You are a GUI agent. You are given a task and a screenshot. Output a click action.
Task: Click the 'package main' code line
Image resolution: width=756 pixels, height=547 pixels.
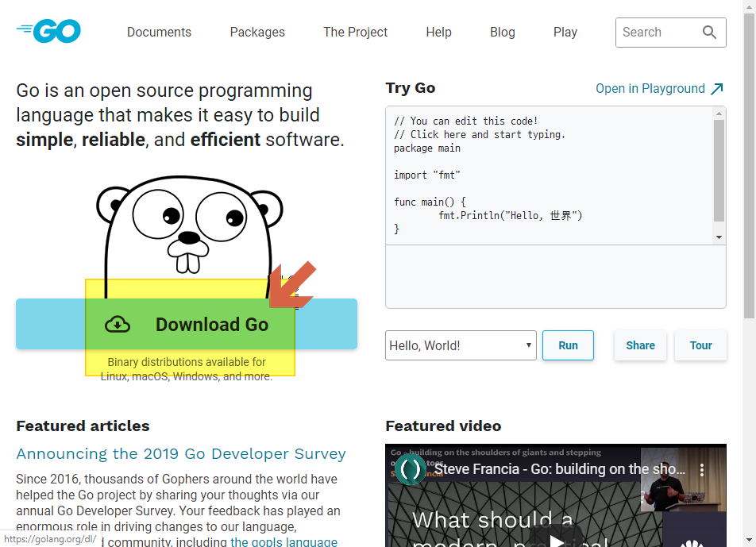426,148
